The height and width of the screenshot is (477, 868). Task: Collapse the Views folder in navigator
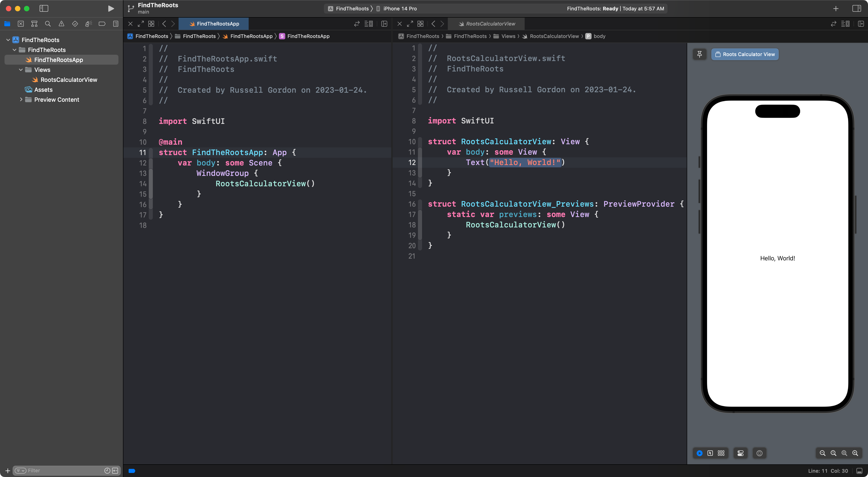21,70
